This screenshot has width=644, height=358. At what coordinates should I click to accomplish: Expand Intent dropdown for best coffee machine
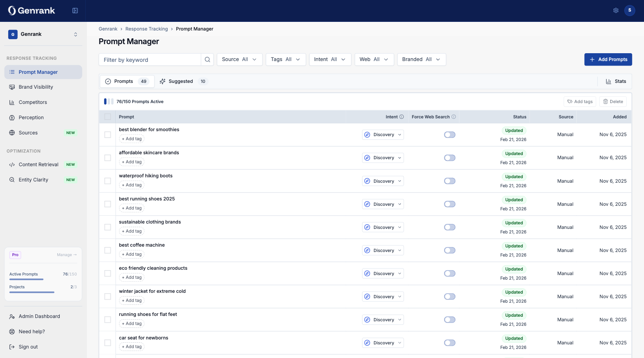383,251
